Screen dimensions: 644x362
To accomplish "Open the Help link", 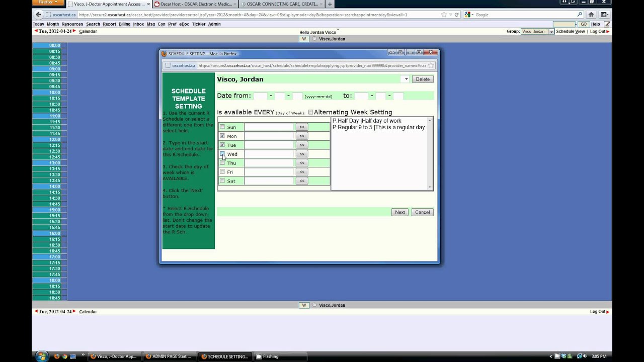I will 596,24.
